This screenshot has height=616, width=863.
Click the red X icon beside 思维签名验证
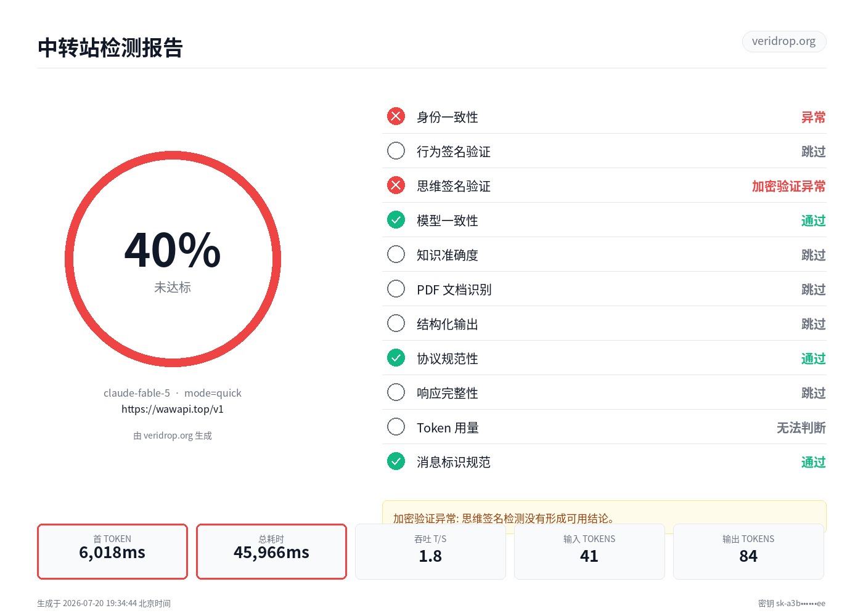point(396,185)
